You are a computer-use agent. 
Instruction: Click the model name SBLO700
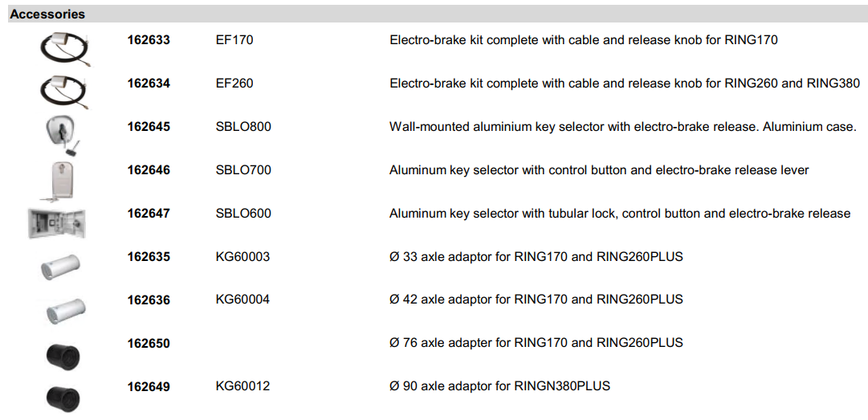[243, 170]
